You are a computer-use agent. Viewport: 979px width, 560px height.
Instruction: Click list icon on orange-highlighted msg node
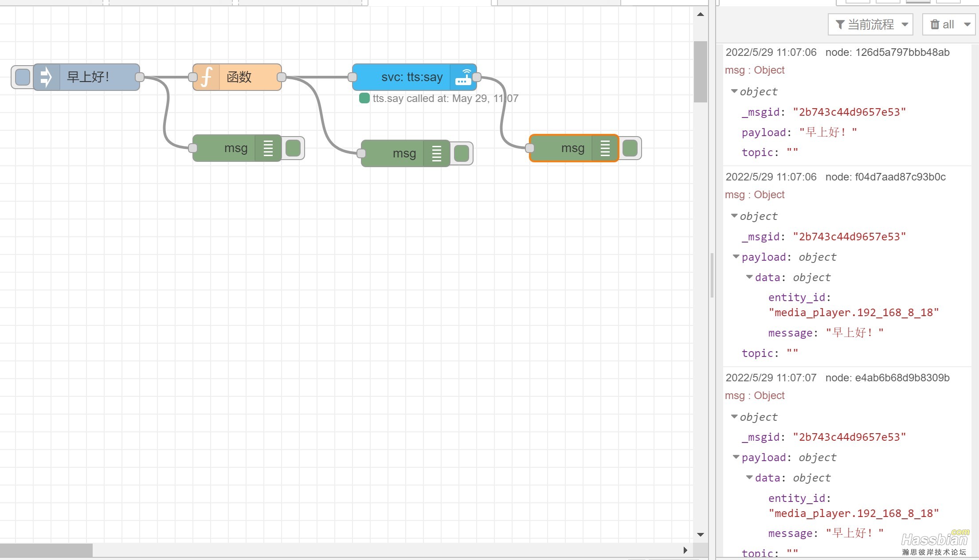[605, 148]
